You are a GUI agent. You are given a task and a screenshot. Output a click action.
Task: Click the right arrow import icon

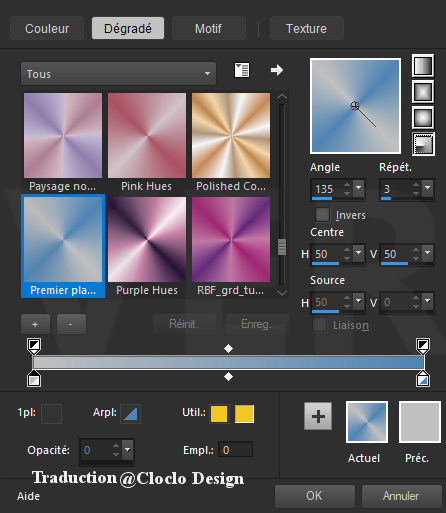tap(276, 70)
